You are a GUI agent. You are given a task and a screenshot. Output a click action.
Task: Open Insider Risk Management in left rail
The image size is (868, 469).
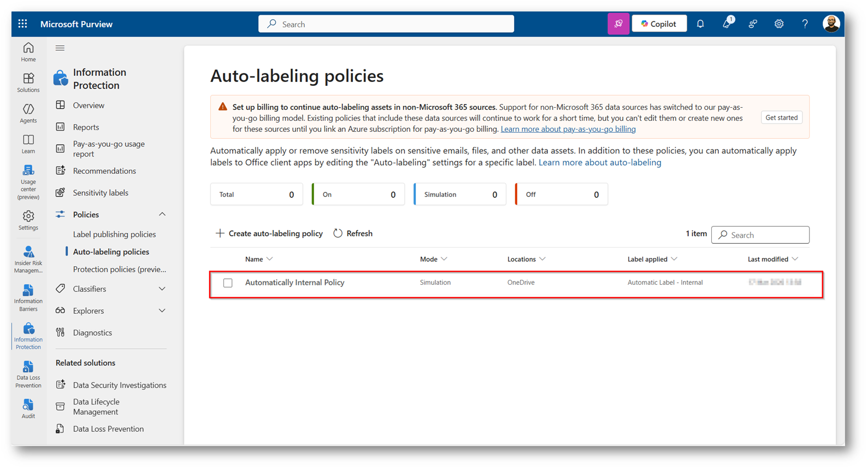click(x=28, y=259)
